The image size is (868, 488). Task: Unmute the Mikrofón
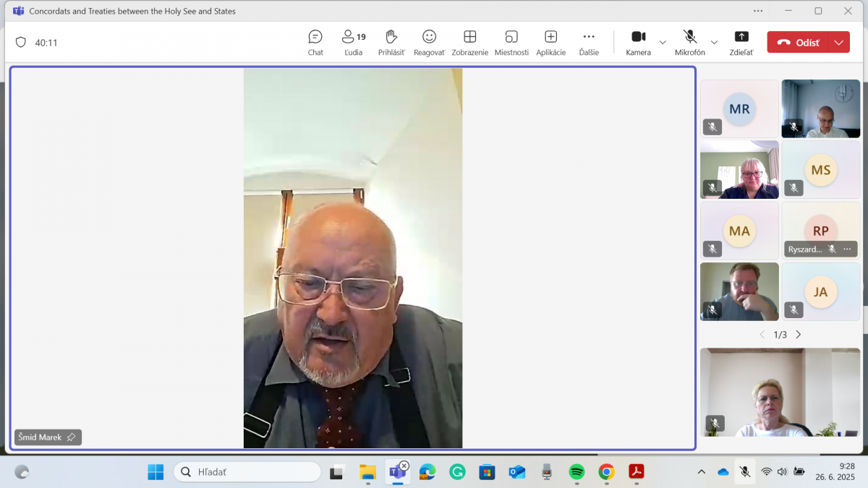pos(690,43)
